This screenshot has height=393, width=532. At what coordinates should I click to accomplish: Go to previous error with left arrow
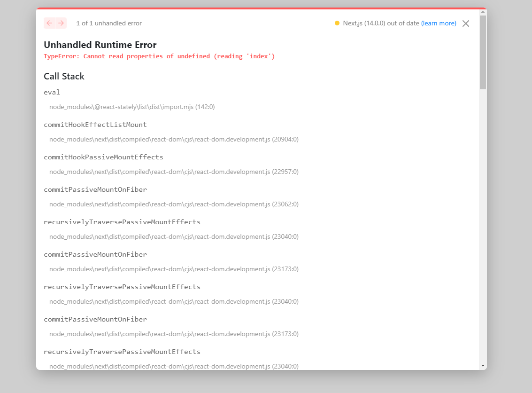tap(49, 23)
